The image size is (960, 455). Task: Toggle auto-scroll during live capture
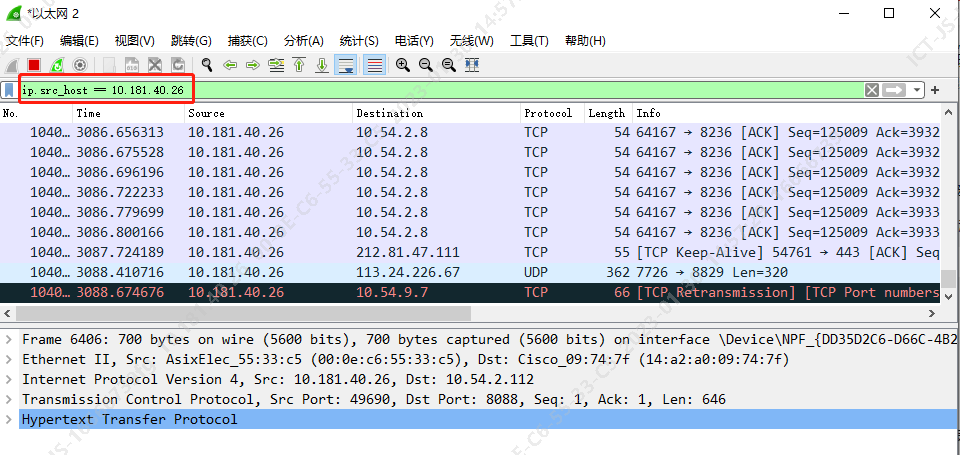(x=346, y=65)
